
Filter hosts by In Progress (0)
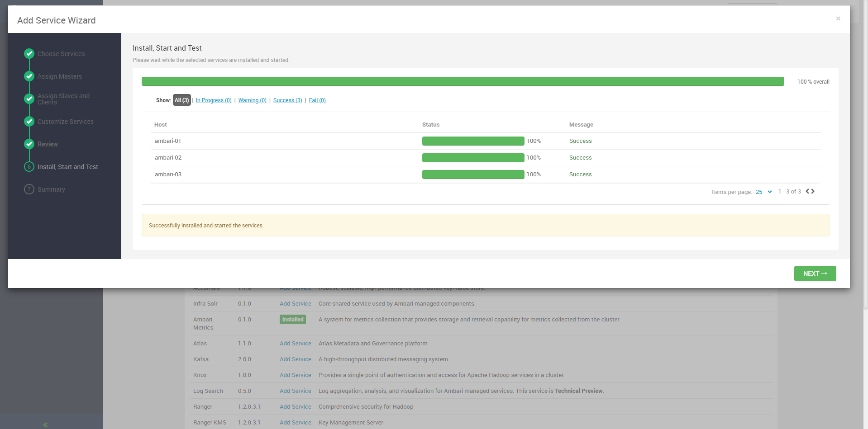[214, 100]
